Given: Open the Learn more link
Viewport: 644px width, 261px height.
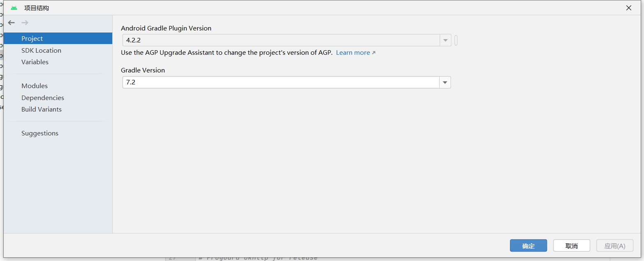Looking at the screenshot, I should click(353, 53).
